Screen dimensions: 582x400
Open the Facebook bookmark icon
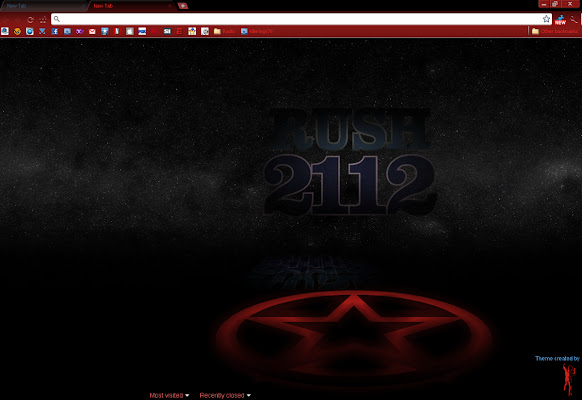55,31
